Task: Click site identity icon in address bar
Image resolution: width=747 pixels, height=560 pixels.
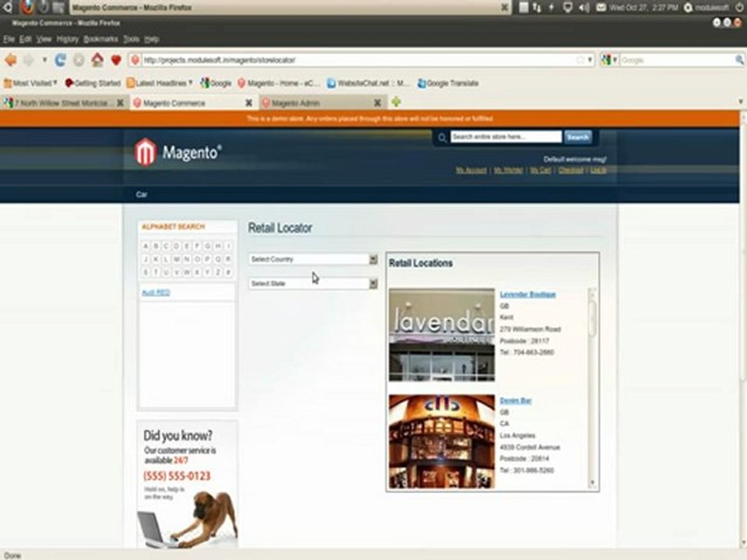Action: 135,60
